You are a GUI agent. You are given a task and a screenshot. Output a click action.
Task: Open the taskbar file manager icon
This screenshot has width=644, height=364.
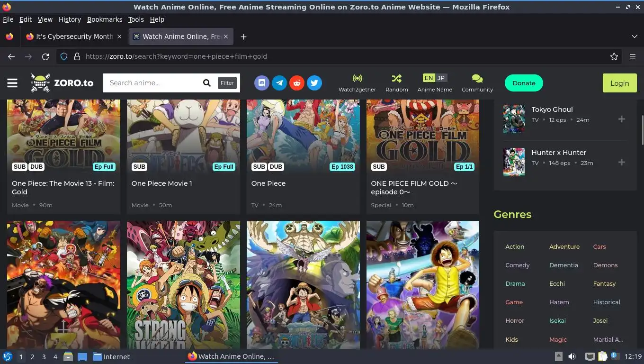coord(68,356)
